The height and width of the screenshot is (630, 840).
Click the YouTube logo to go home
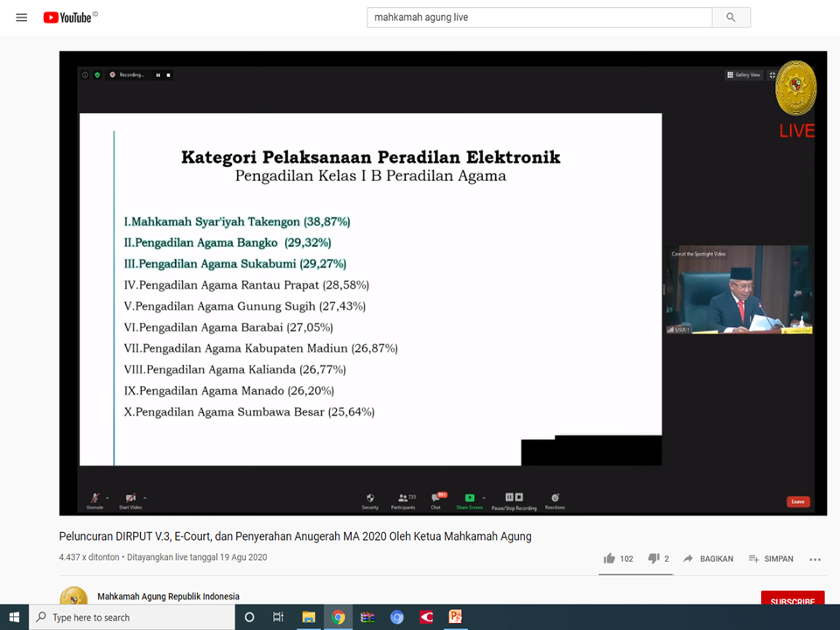(68, 17)
